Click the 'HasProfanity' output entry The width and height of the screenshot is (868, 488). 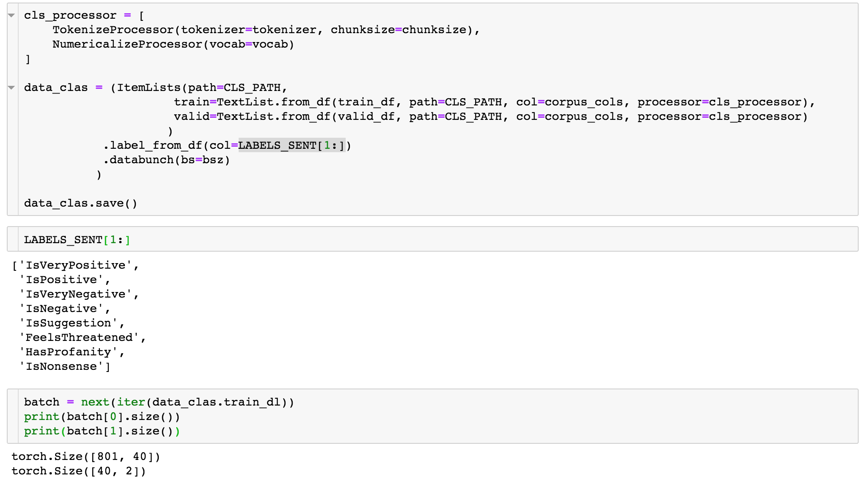point(69,352)
